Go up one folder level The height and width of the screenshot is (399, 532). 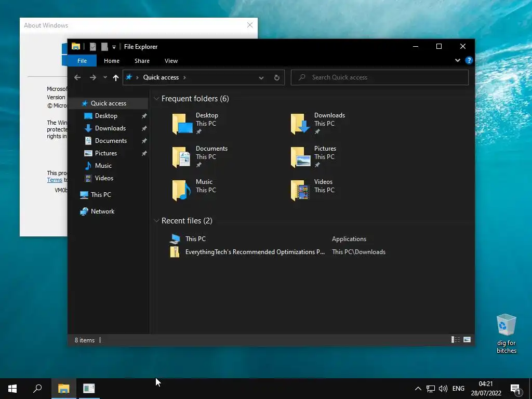click(116, 78)
